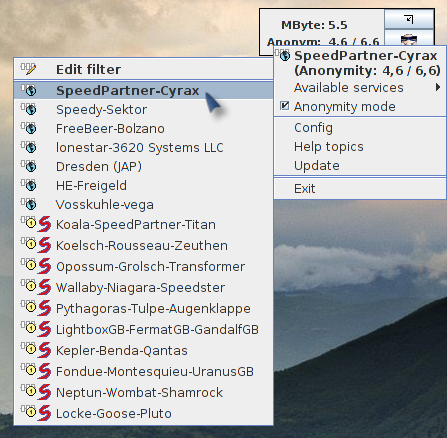Click globe icon beside FreeBeer-Bolzano
447x438 pixels.
pyautogui.click(x=31, y=129)
